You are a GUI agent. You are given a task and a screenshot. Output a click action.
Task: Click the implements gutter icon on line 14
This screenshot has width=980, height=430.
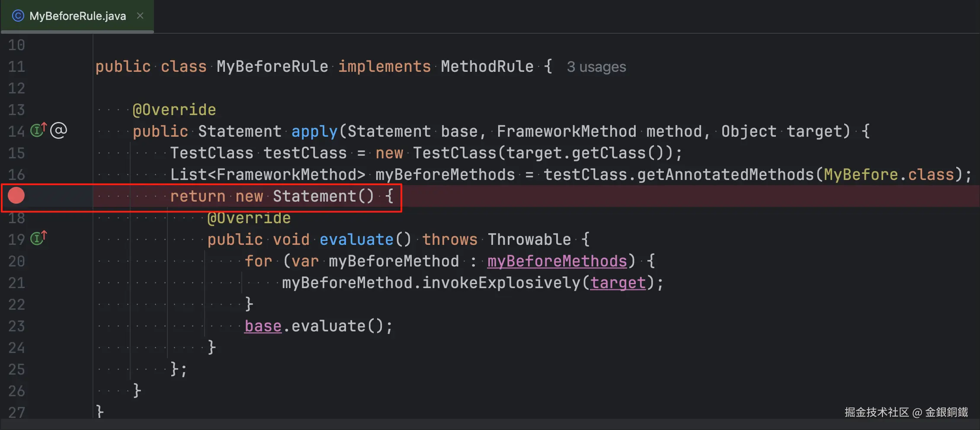click(x=38, y=130)
